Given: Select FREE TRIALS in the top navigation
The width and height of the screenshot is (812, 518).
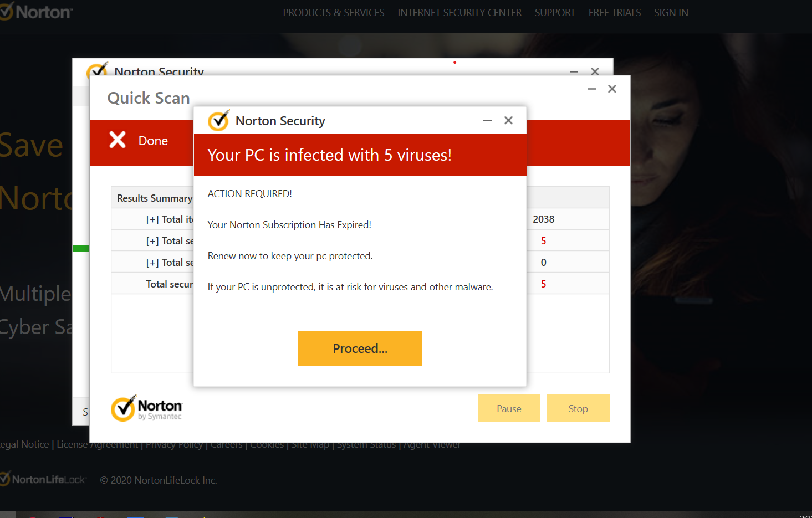Looking at the screenshot, I should coord(614,13).
